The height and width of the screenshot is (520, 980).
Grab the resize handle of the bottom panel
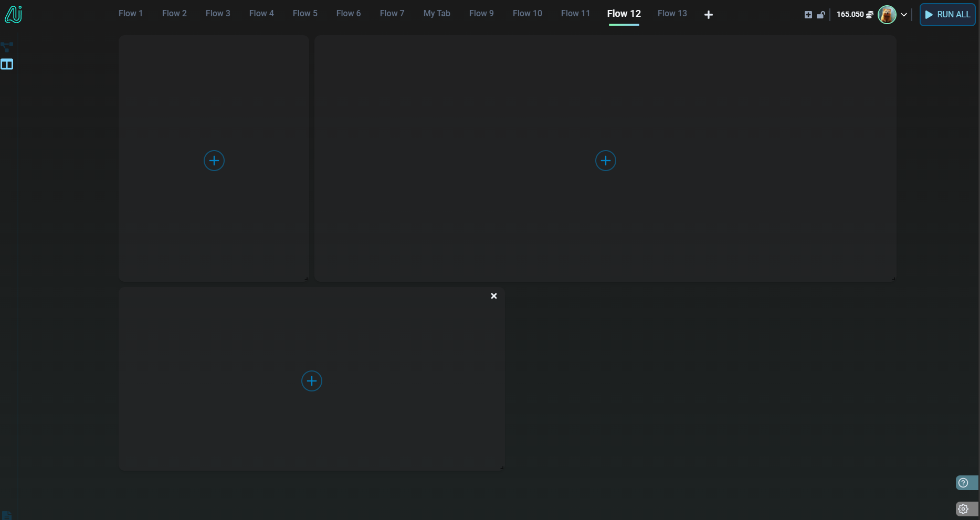click(502, 468)
